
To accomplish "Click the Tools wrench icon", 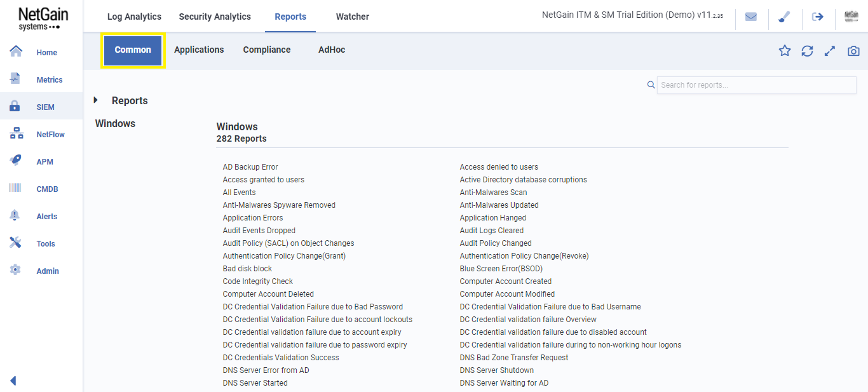I will pos(16,243).
